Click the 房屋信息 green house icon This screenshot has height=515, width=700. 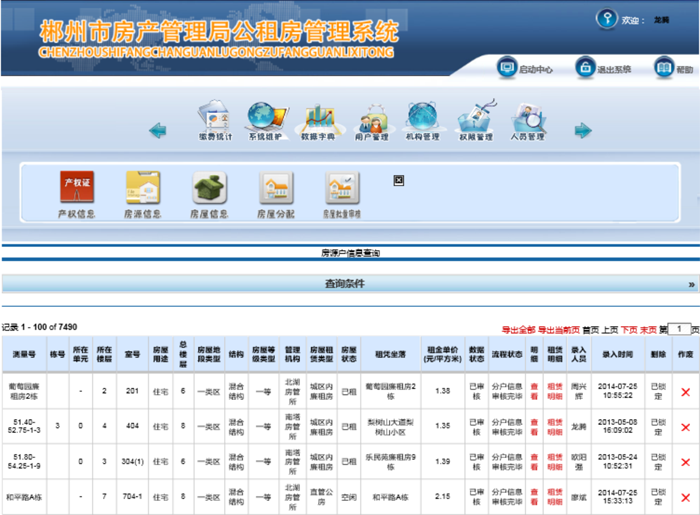click(209, 188)
